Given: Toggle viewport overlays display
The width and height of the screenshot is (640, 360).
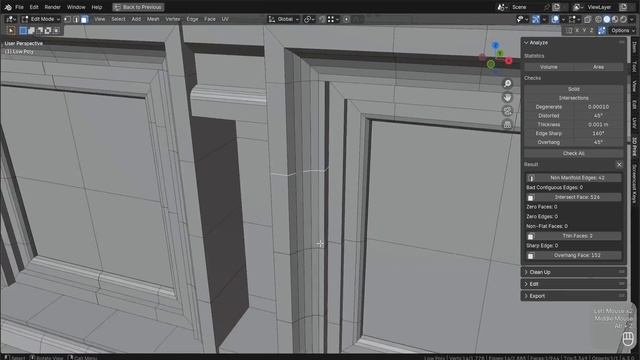Looking at the screenshot, I should pyautogui.click(x=555, y=19).
